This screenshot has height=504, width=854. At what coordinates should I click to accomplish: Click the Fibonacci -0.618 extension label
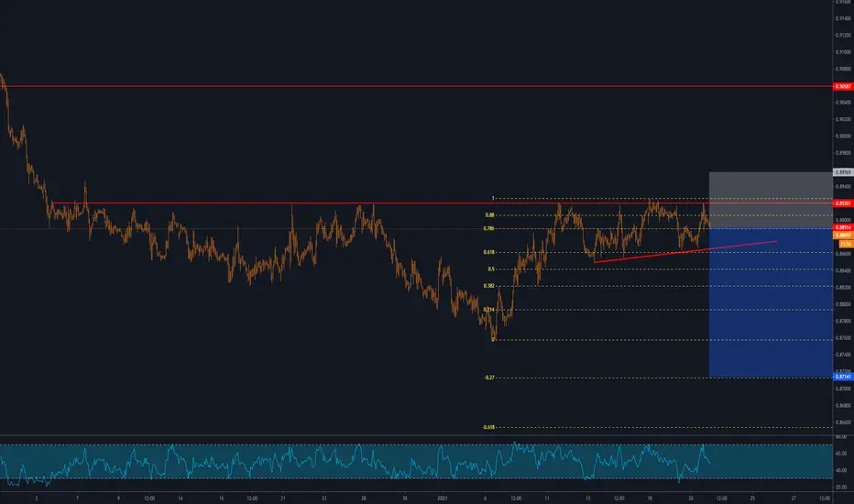[x=488, y=427]
